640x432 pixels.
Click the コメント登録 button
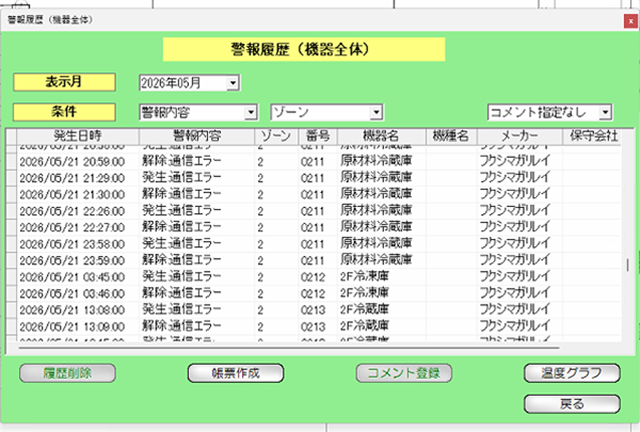404,373
